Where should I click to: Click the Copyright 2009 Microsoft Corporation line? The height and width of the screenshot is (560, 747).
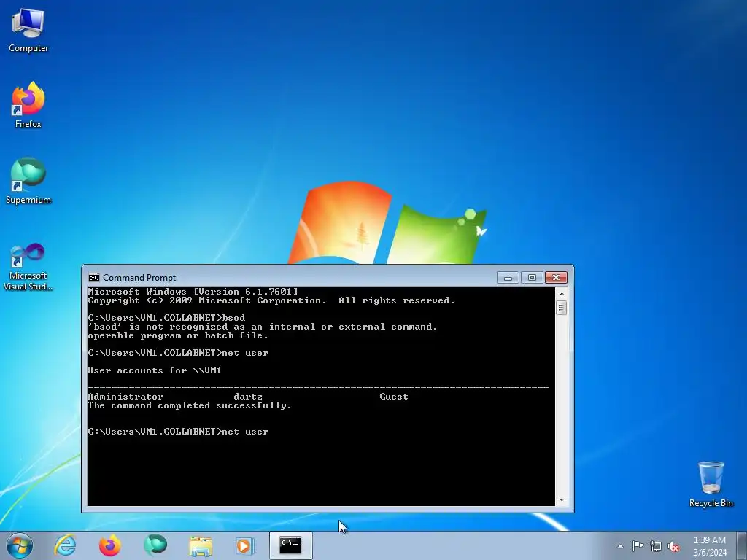click(271, 300)
